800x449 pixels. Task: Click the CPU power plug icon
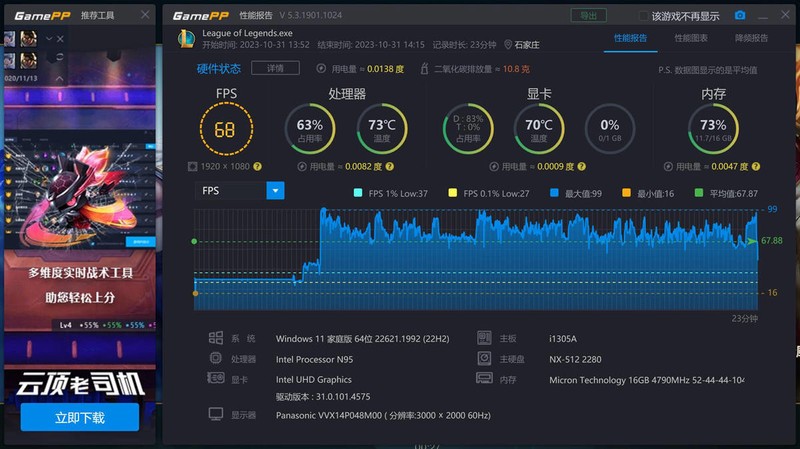coord(302,166)
